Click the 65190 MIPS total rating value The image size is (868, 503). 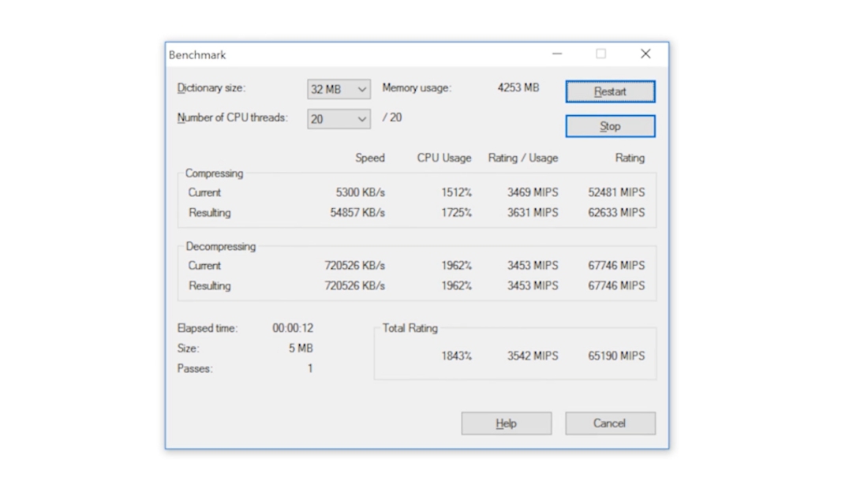coord(615,356)
